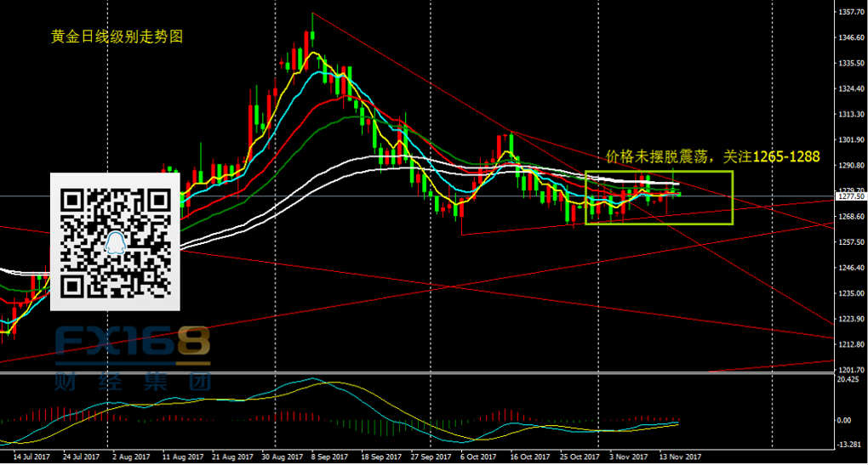This screenshot has width=868, height=465.
Task: Click the 1301.90 price axis label
Action: pyautogui.click(x=851, y=140)
